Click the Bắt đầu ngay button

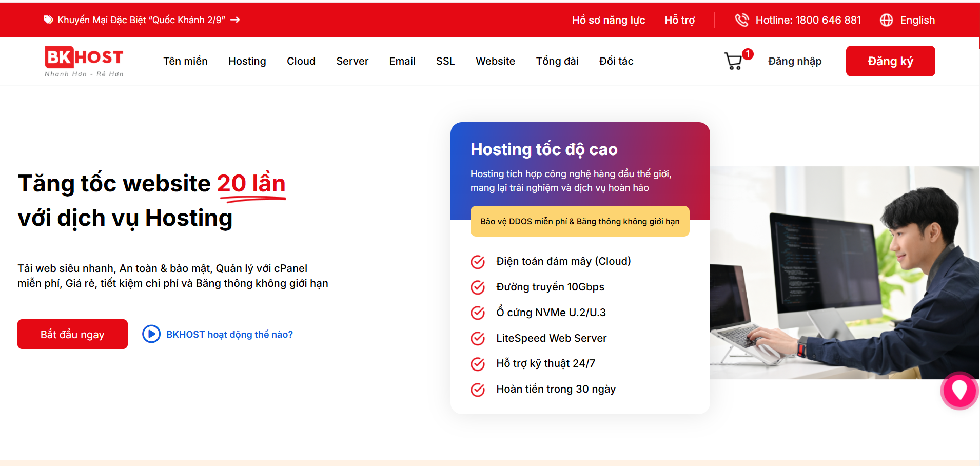click(72, 334)
